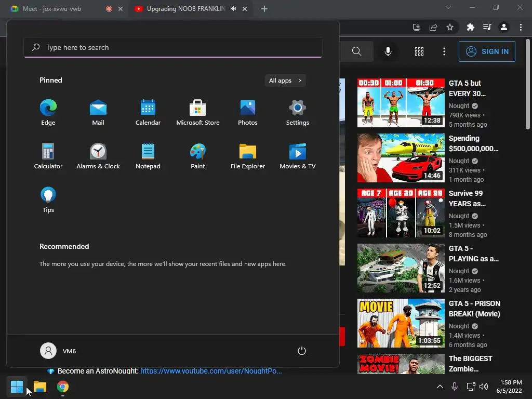Click the Windows Start button on the taskbar

pyautogui.click(x=17, y=387)
